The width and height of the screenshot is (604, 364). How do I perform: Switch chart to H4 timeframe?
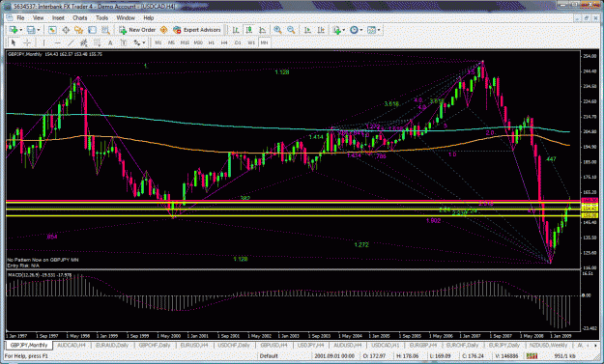(x=224, y=42)
